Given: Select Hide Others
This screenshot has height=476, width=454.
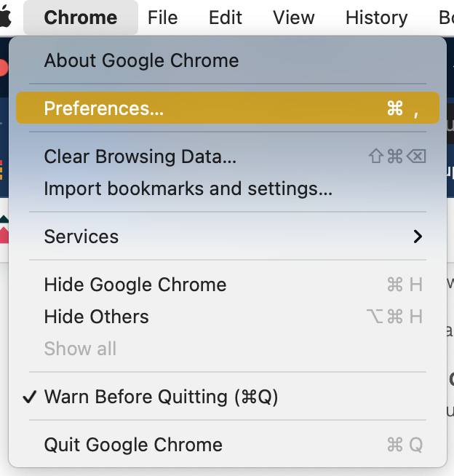Looking at the screenshot, I should point(228,317).
